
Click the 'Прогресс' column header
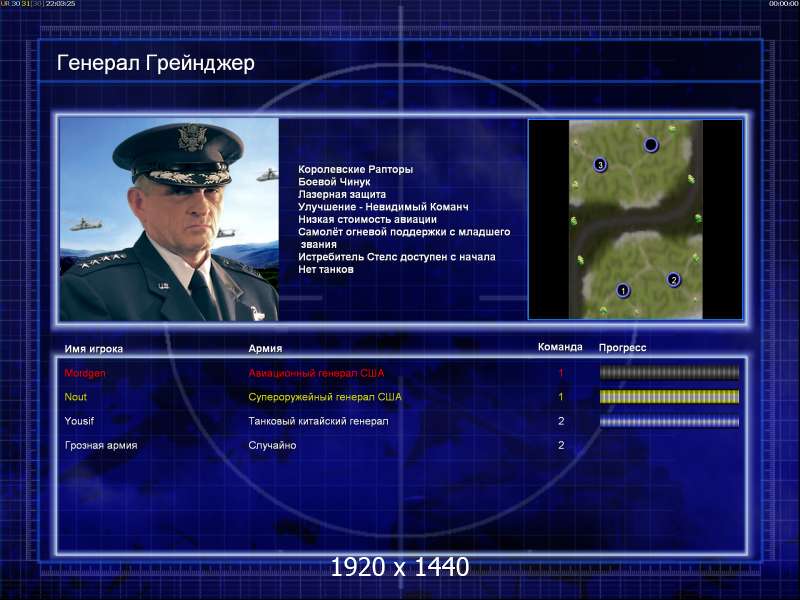[x=622, y=347]
